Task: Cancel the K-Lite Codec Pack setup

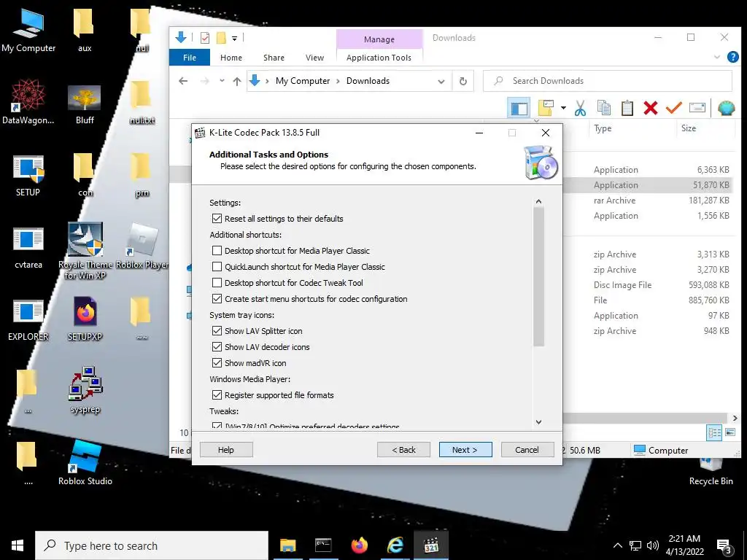Action: (527, 450)
